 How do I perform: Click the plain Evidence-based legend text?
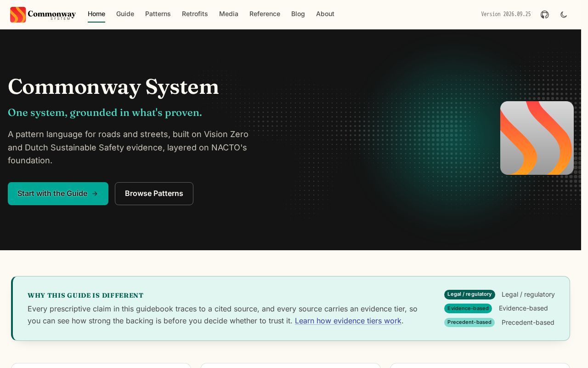coord(523,308)
